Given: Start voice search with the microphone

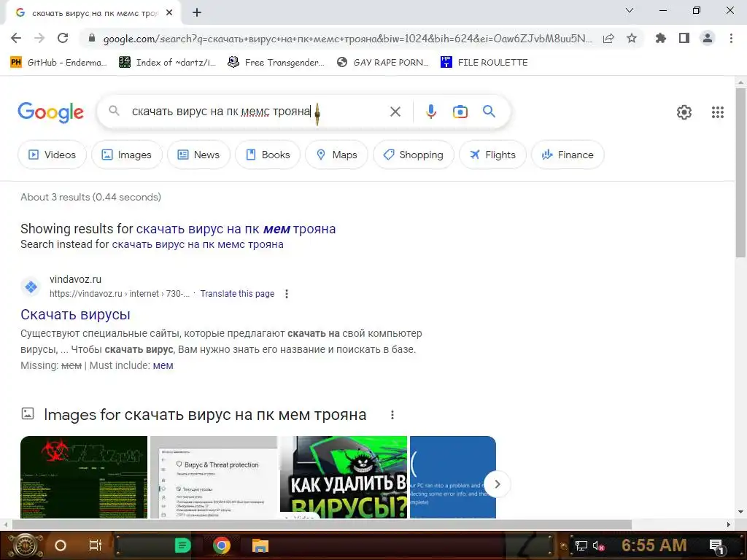Looking at the screenshot, I should (431, 112).
